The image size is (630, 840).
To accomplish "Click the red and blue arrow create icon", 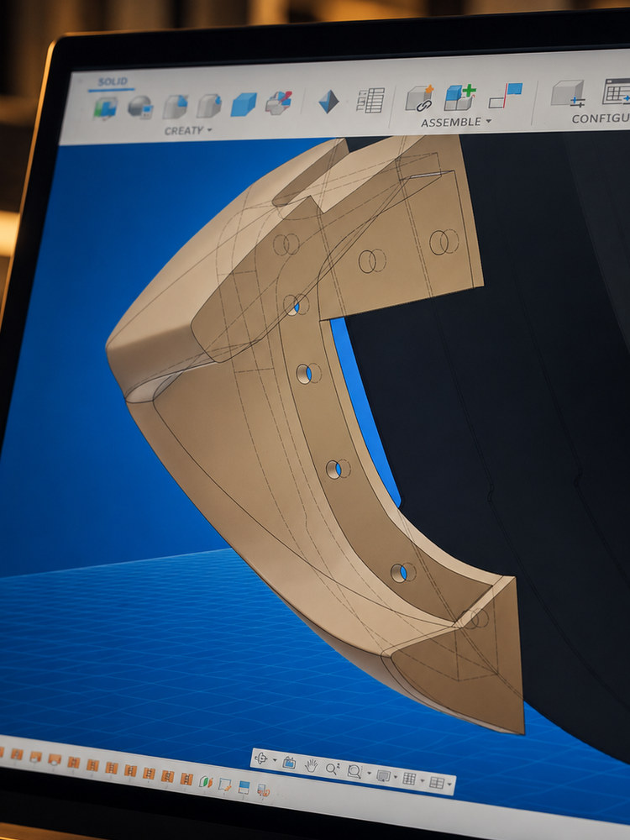I will pos(279,102).
